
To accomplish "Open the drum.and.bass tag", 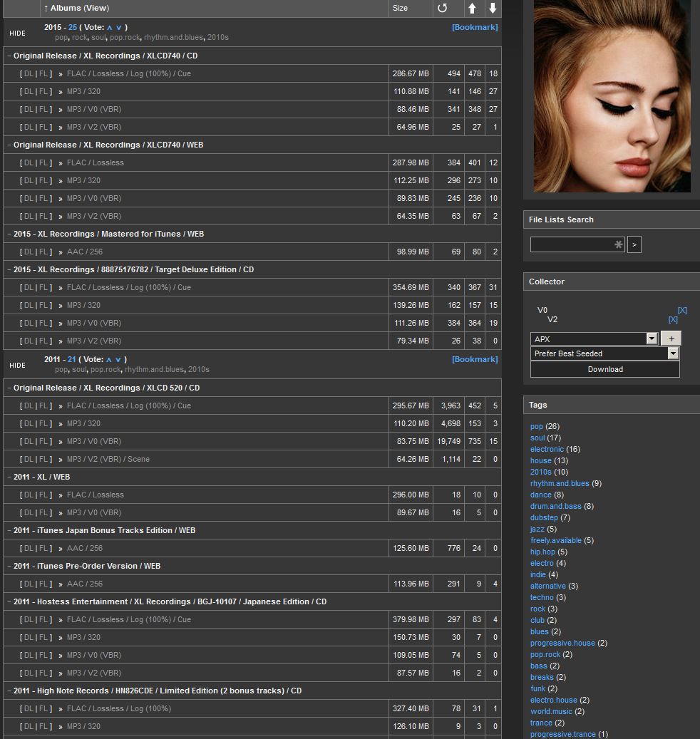I will [556, 506].
